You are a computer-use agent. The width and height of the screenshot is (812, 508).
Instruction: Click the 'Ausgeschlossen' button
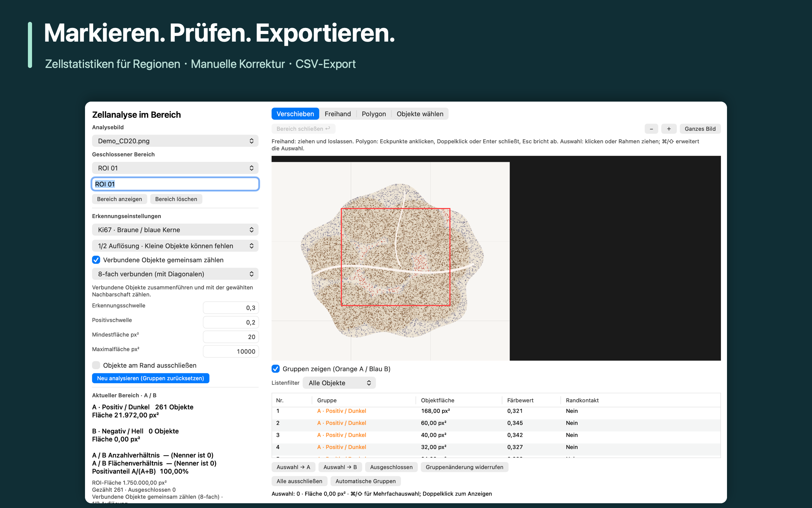pos(391,467)
